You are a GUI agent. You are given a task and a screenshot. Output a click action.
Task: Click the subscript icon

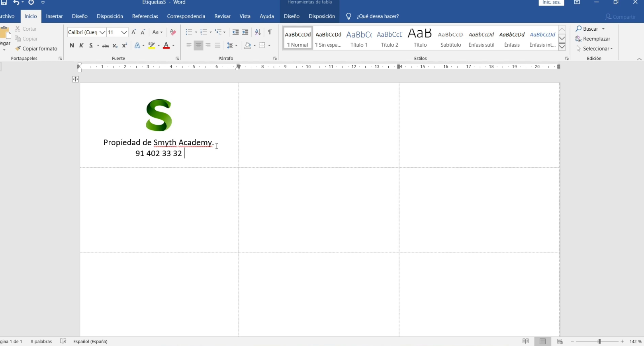tap(115, 46)
